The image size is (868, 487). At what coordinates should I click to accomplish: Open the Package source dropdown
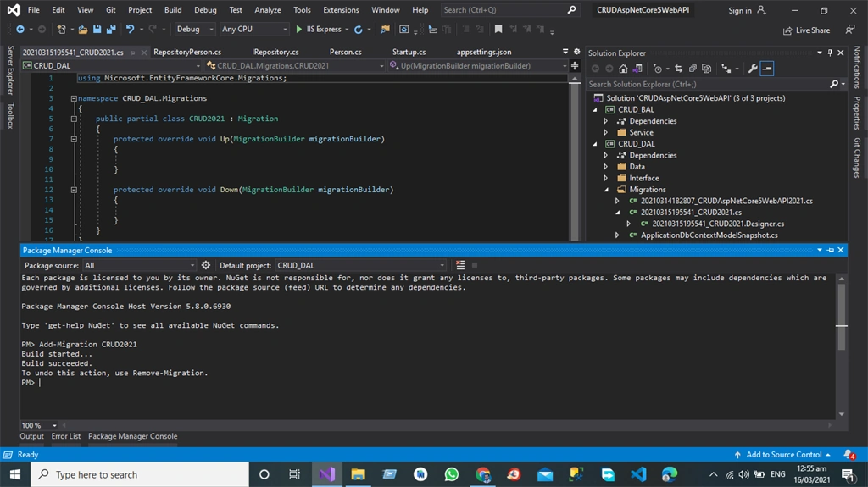pos(139,266)
